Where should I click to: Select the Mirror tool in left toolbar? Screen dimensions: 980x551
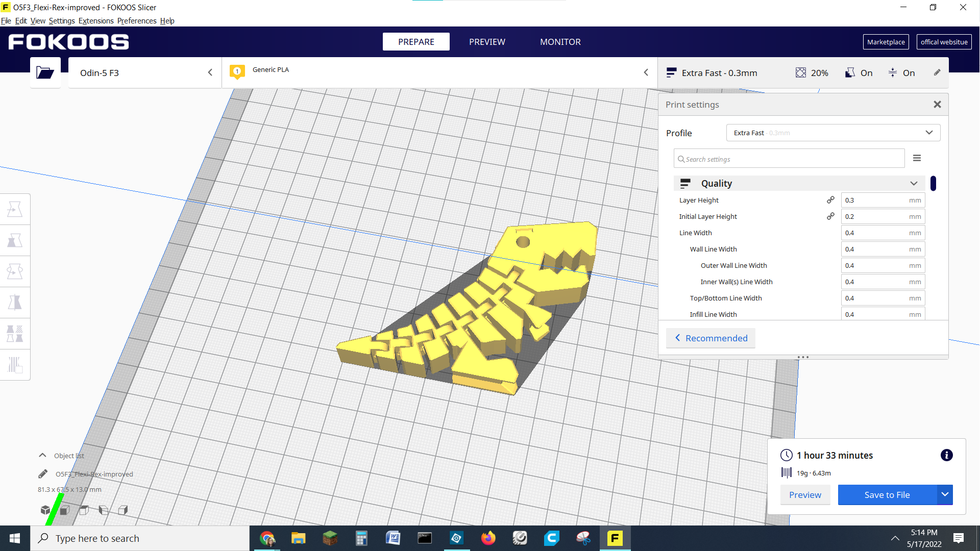[15, 303]
